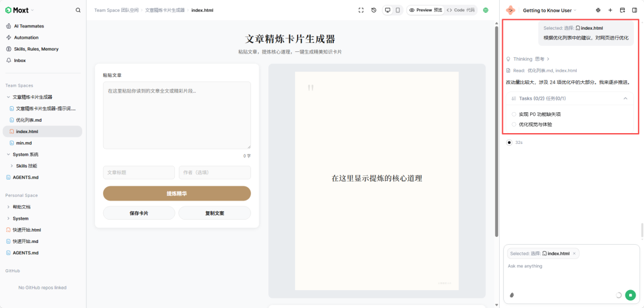Expand the Personal Space System folder

pos(8,218)
